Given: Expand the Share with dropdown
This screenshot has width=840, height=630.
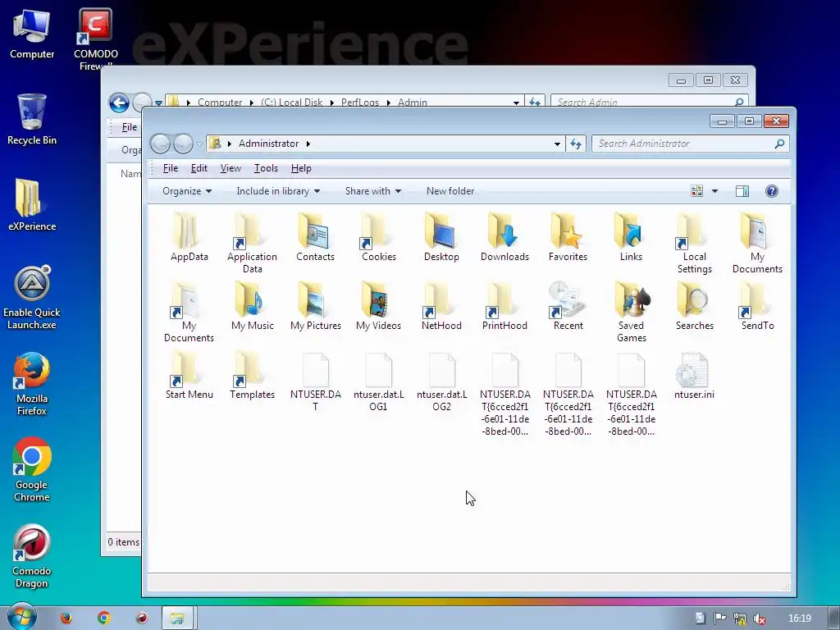Looking at the screenshot, I should [373, 191].
